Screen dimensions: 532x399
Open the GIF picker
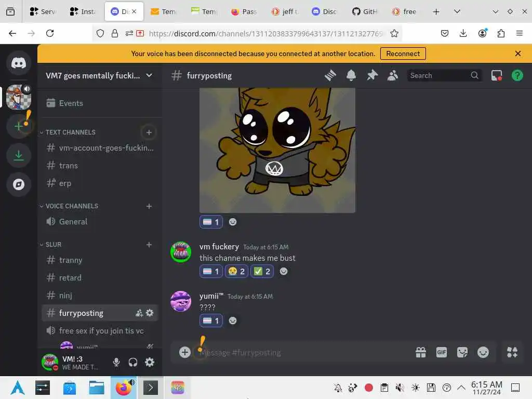442,352
